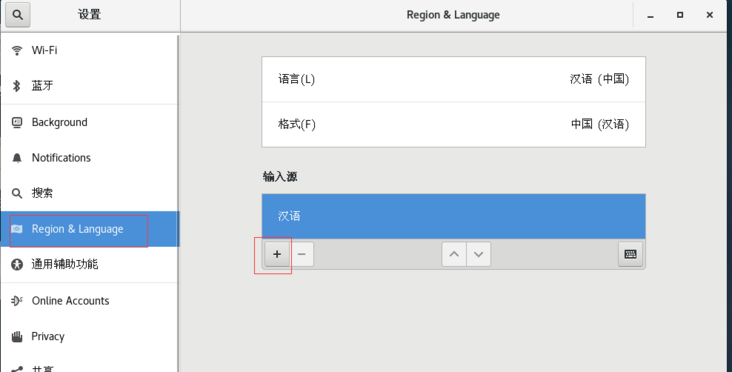The height and width of the screenshot is (372, 732).
Task: Click the Wi-Fi signal icon
Action: click(17, 50)
